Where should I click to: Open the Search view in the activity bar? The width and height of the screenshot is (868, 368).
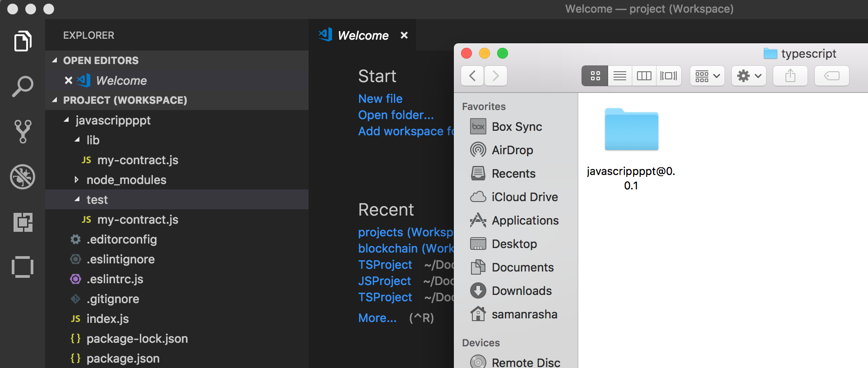23,86
